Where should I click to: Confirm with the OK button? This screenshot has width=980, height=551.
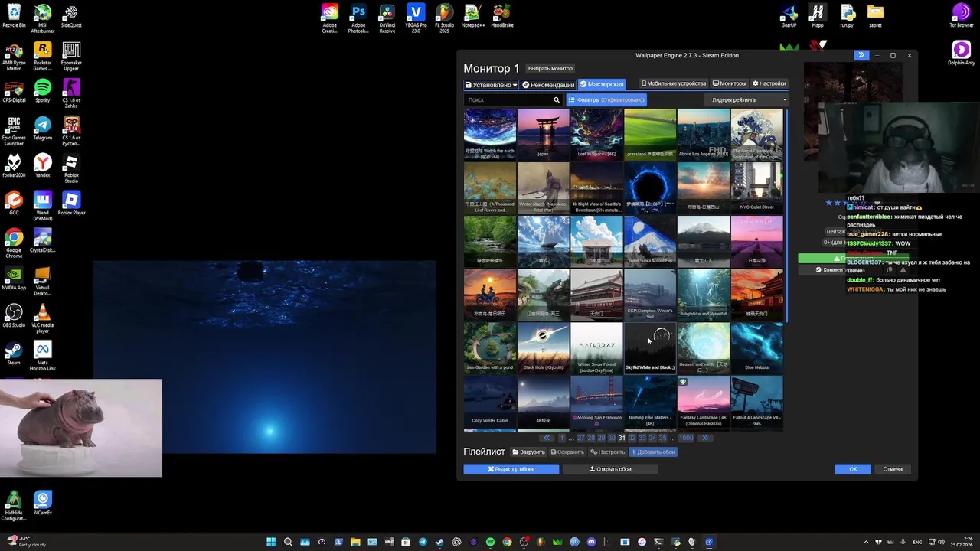click(x=853, y=469)
